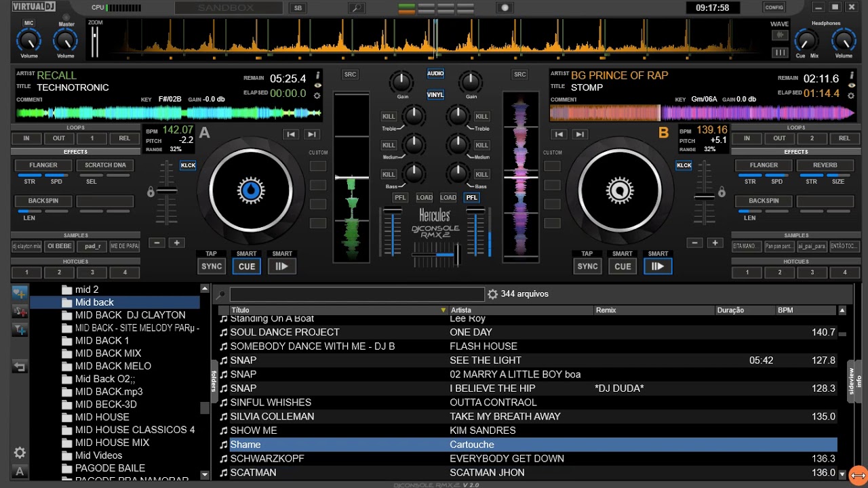
Task: Sync deck B tempo with SYNC button
Action: click(587, 266)
